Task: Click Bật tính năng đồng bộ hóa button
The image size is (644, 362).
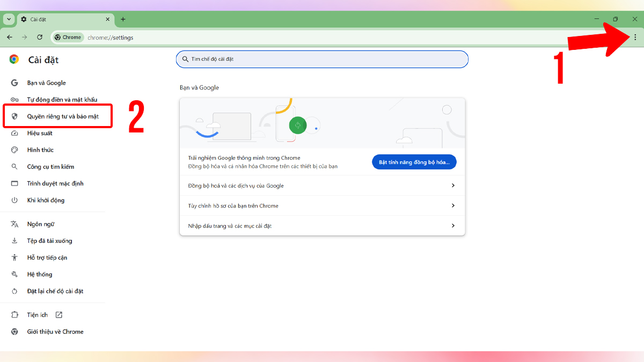Action: point(414,162)
